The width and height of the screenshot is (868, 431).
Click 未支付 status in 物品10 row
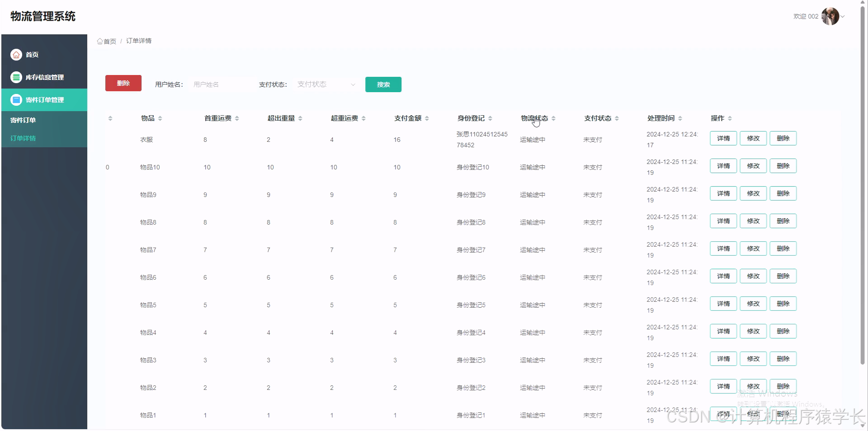593,167
